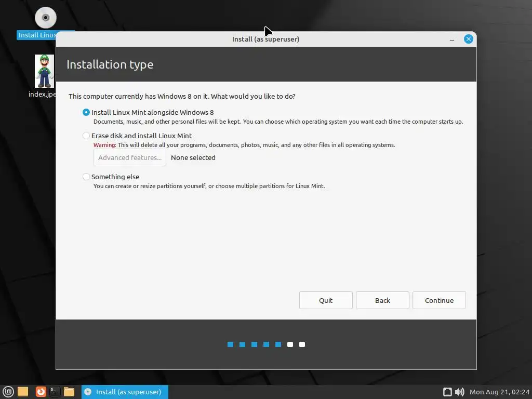Open the clock showing Mon Aug 21
Viewport: 532px width, 399px height.
499,392
